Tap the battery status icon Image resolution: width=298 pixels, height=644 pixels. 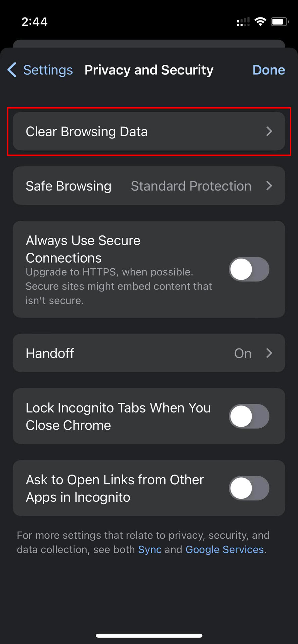click(x=279, y=22)
